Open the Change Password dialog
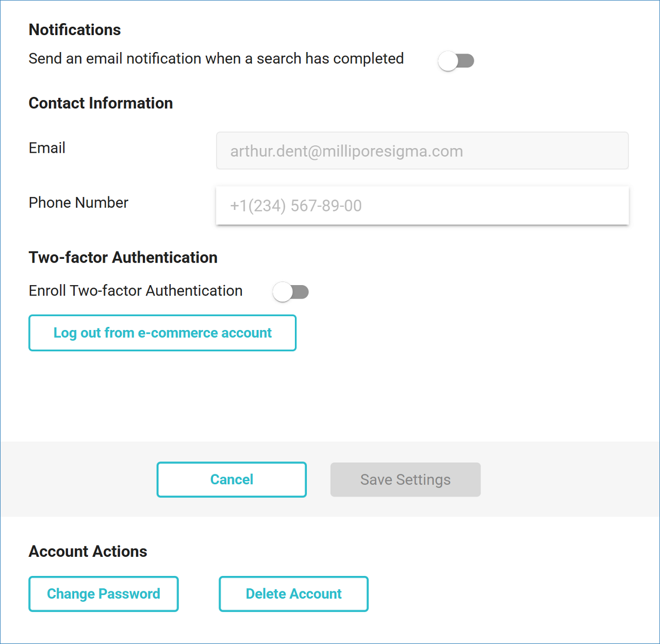Viewport: 660px width, 644px height. pos(104,594)
